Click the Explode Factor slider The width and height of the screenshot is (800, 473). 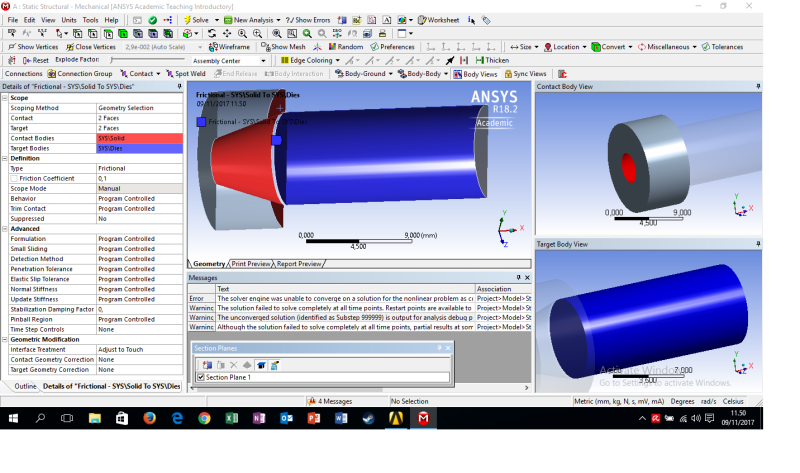[x=147, y=60]
